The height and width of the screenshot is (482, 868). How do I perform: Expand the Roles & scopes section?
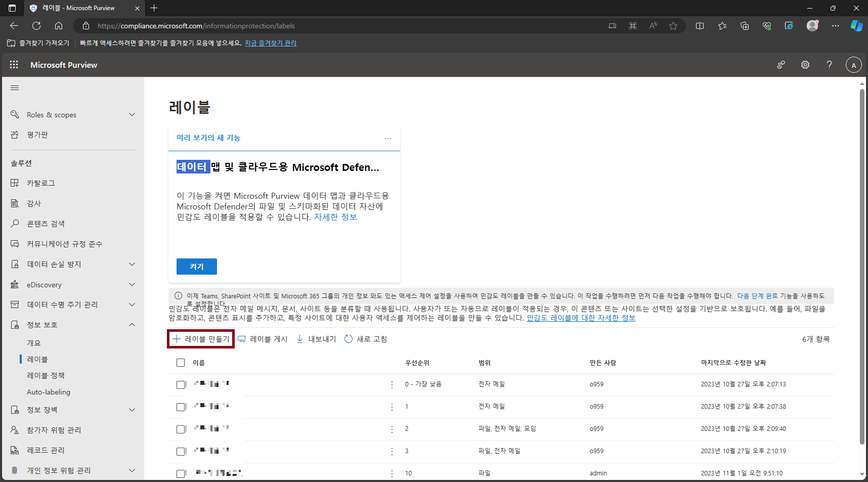(131, 114)
